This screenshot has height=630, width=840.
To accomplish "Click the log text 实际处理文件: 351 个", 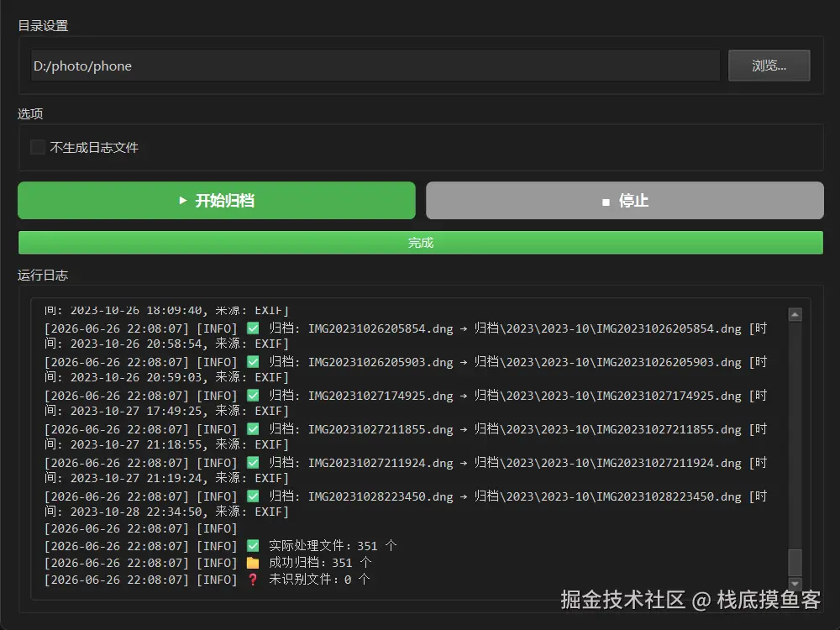I will [333, 546].
